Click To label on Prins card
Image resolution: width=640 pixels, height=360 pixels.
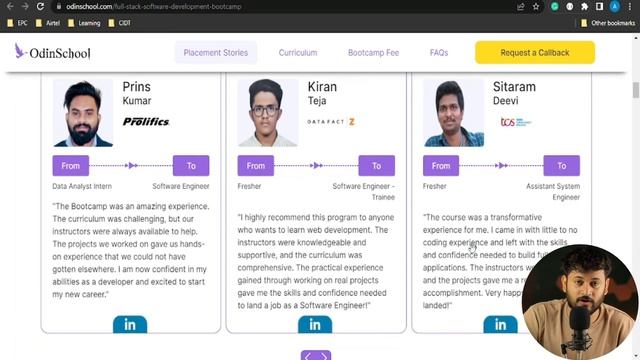coord(191,166)
